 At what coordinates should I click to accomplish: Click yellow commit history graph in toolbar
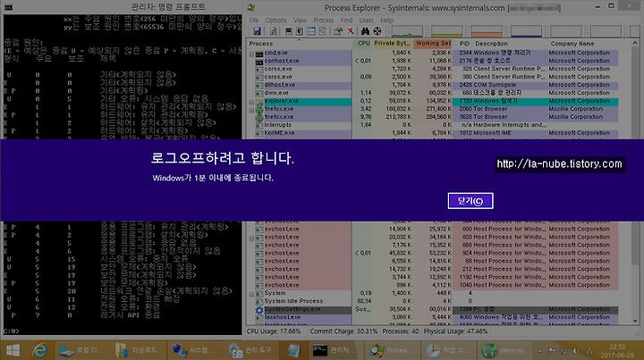pyautogui.click(x=446, y=31)
